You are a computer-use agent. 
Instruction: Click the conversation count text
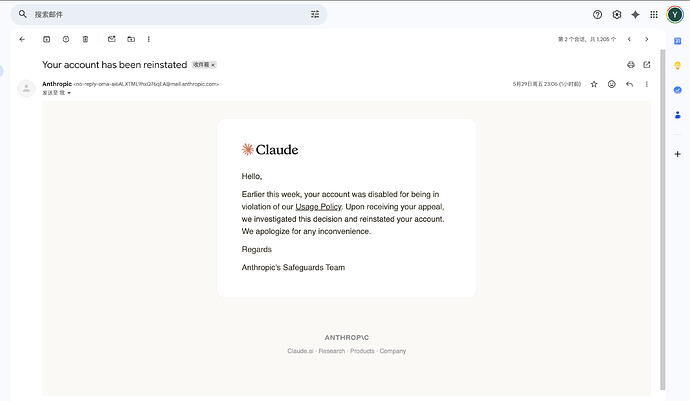tap(587, 39)
